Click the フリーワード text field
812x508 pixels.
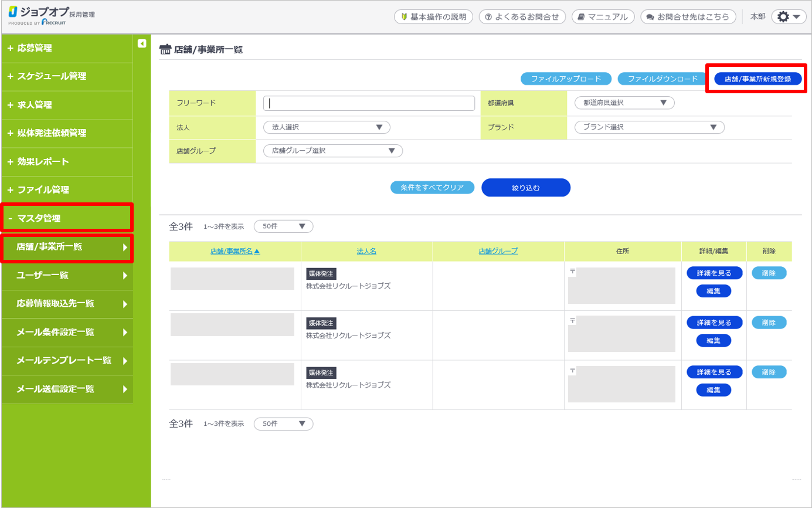click(369, 103)
